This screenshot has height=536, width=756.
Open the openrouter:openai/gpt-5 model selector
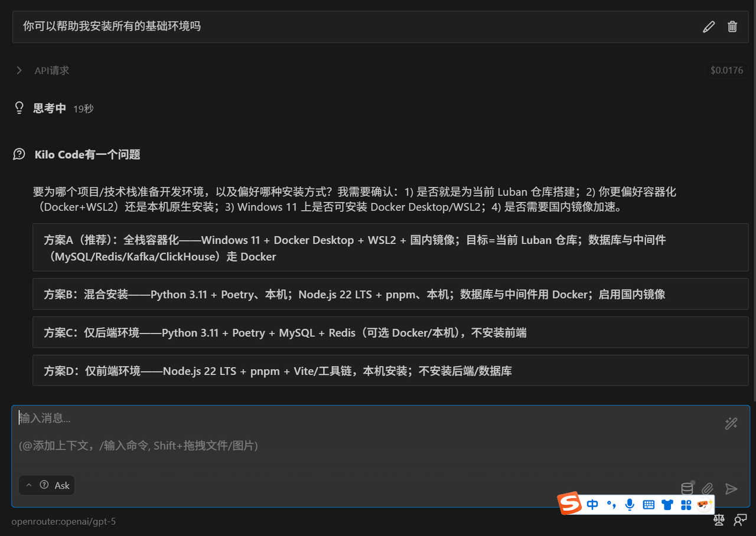pyautogui.click(x=63, y=521)
